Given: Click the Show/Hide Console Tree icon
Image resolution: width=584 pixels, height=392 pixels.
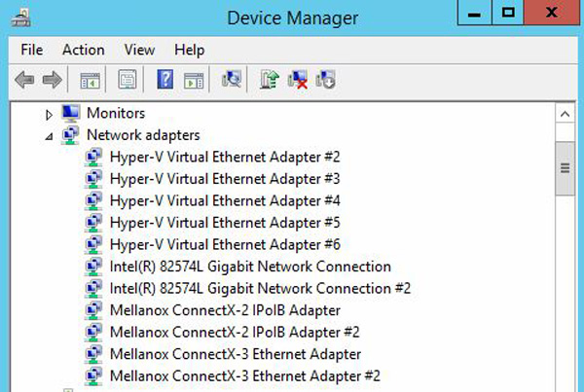Looking at the screenshot, I should tap(90, 80).
